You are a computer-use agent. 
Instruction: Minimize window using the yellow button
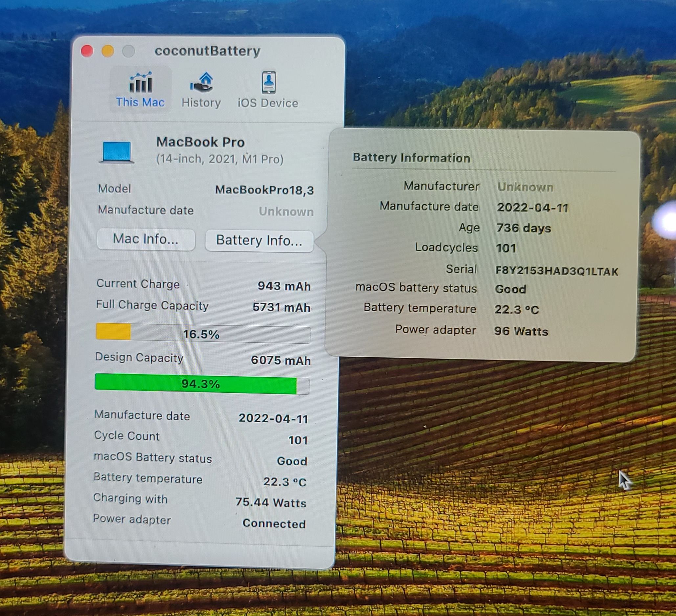[x=108, y=51]
